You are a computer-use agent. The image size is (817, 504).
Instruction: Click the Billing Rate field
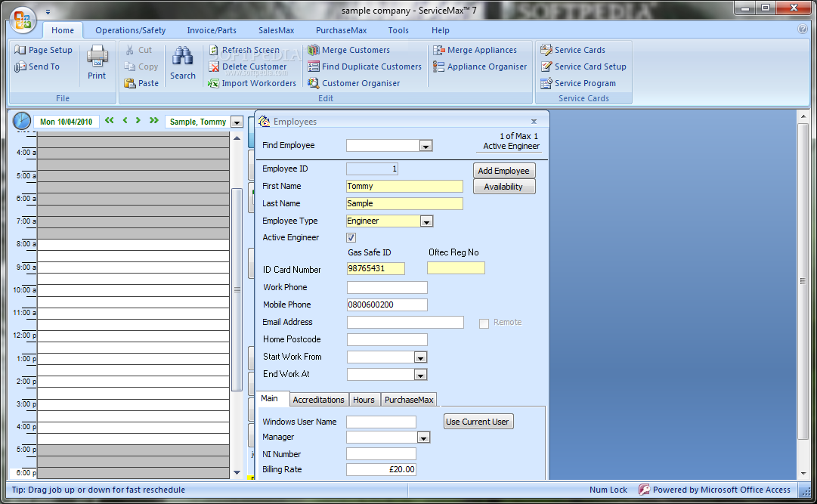point(382,469)
